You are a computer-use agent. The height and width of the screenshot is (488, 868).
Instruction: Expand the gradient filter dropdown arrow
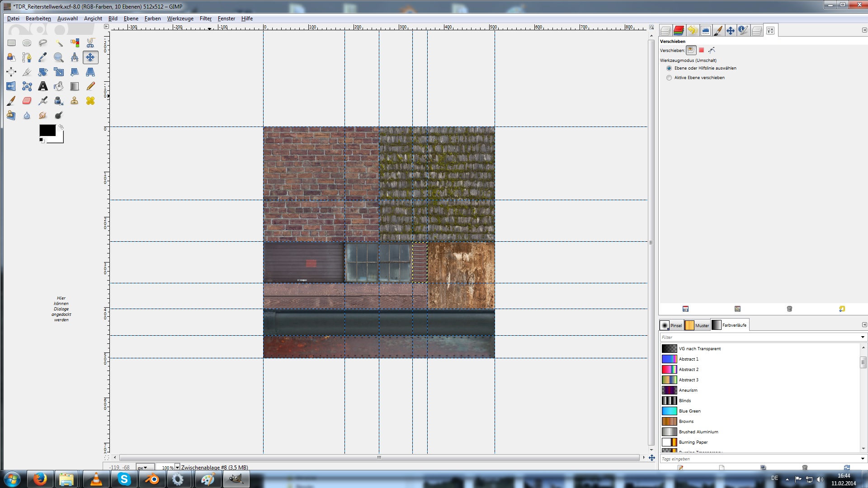click(x=862, y=337)
